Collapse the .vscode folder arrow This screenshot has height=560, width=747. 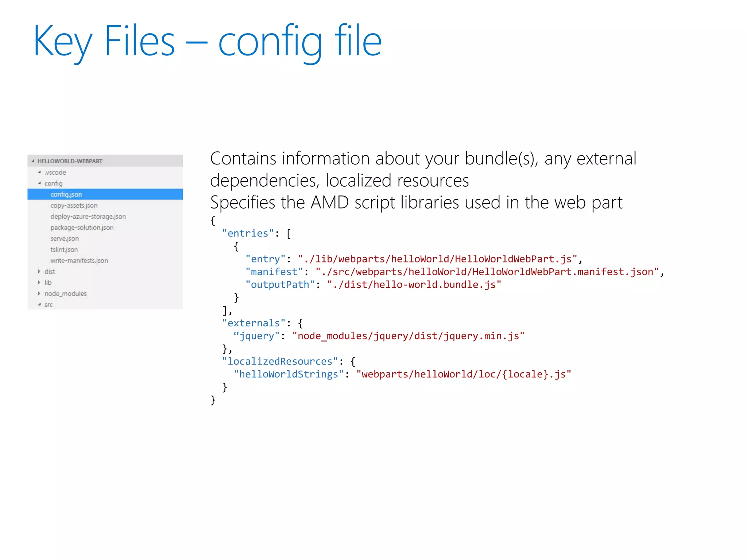pos(39,172)
